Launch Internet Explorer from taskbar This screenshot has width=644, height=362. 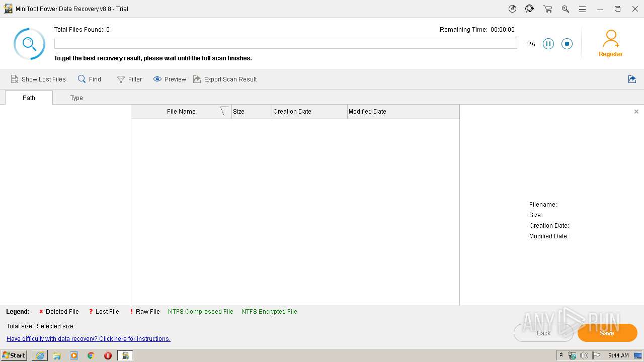pos(40,355)
